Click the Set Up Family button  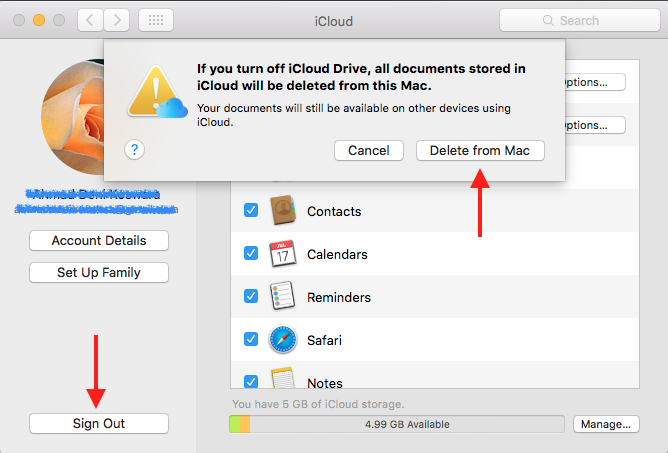[99, 273]
